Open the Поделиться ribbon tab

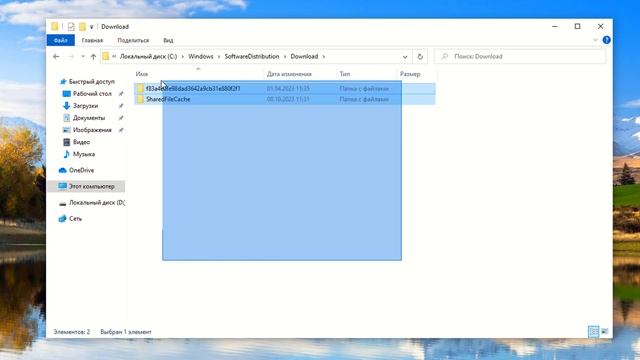coord(133,40)
